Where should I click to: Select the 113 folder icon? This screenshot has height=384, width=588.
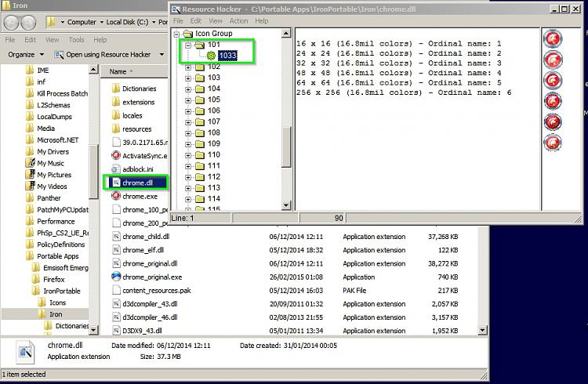(200, 188)
